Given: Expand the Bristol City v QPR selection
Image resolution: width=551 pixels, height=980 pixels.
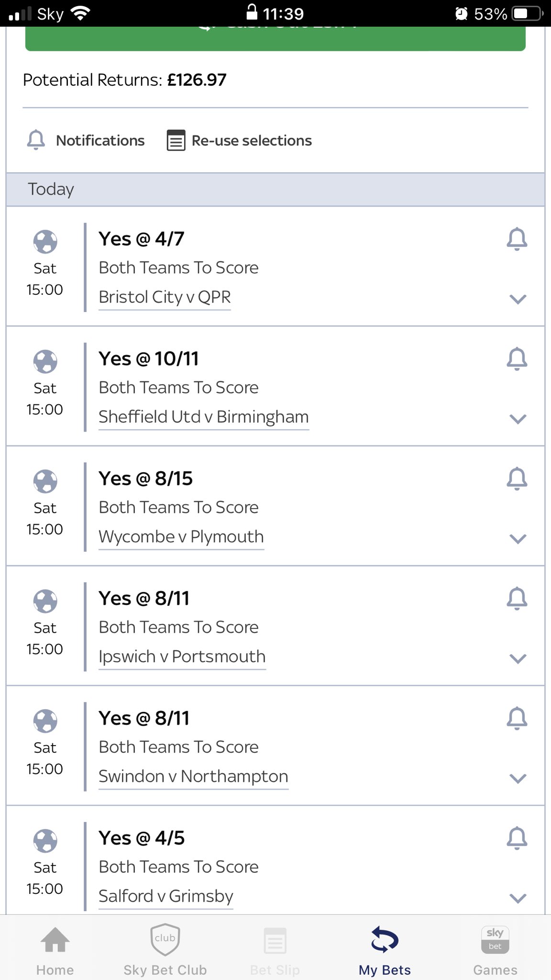Looking at the screenshot, I should [518, 299].
